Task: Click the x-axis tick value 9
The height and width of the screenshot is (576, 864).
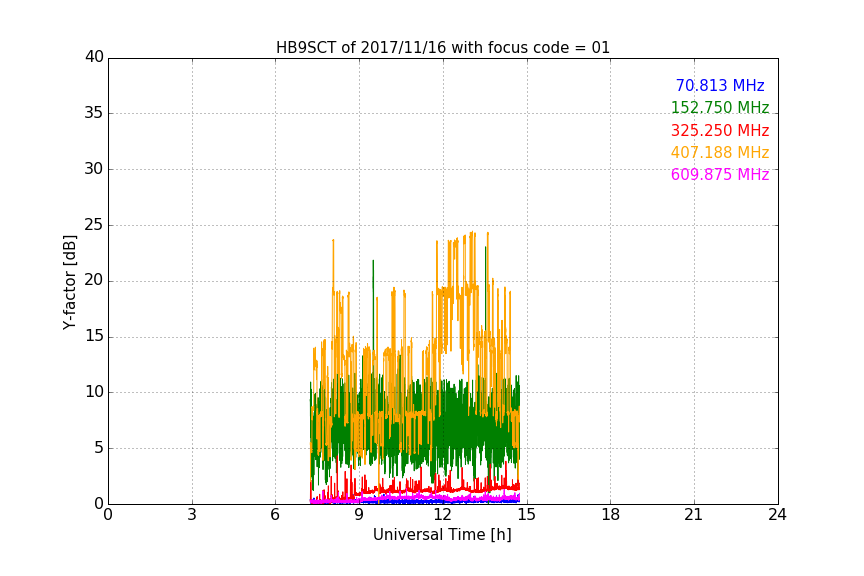Action: 359,514
